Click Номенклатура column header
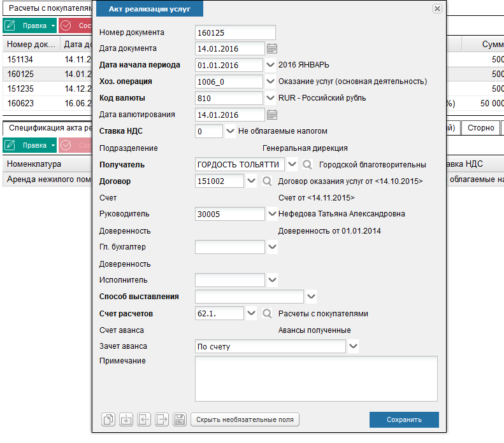 (48, 164)
